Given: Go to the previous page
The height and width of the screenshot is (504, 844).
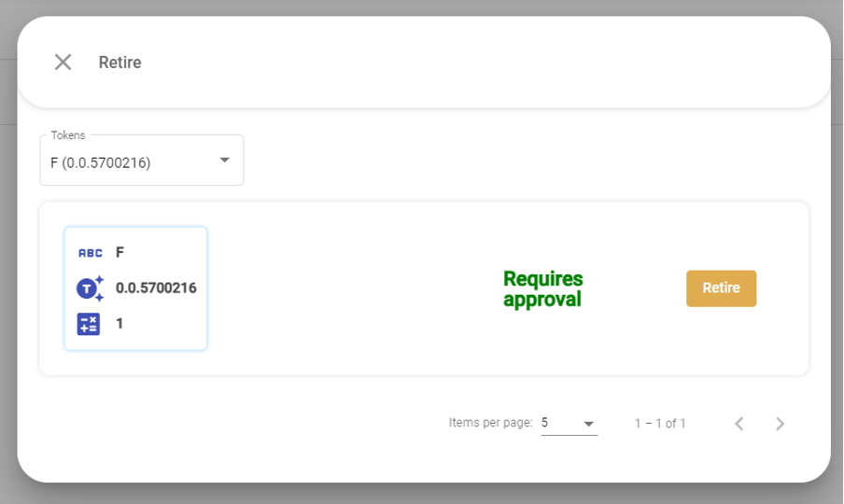Looking at the screenshot, I should click(x=738, y=424).
